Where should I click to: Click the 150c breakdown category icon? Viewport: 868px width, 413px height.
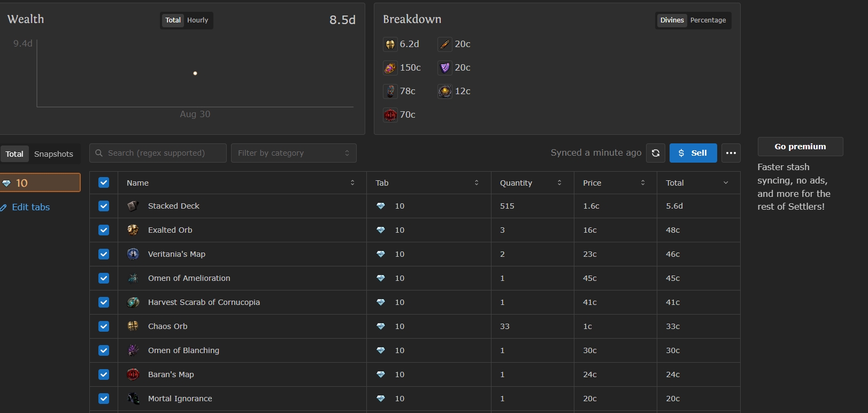coord(390,68)
